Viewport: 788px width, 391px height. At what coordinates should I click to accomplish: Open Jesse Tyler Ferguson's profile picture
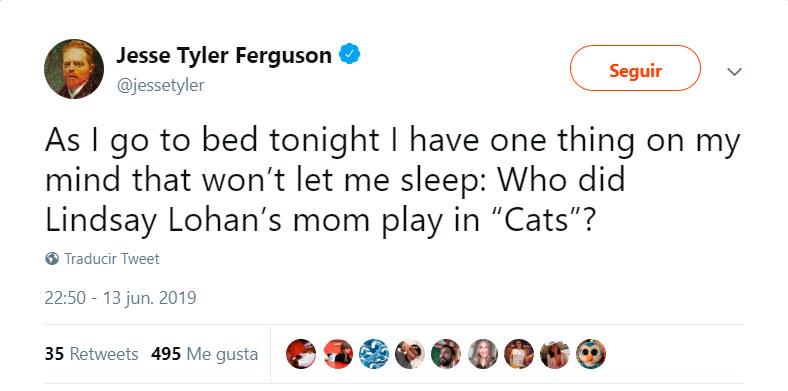74,69
